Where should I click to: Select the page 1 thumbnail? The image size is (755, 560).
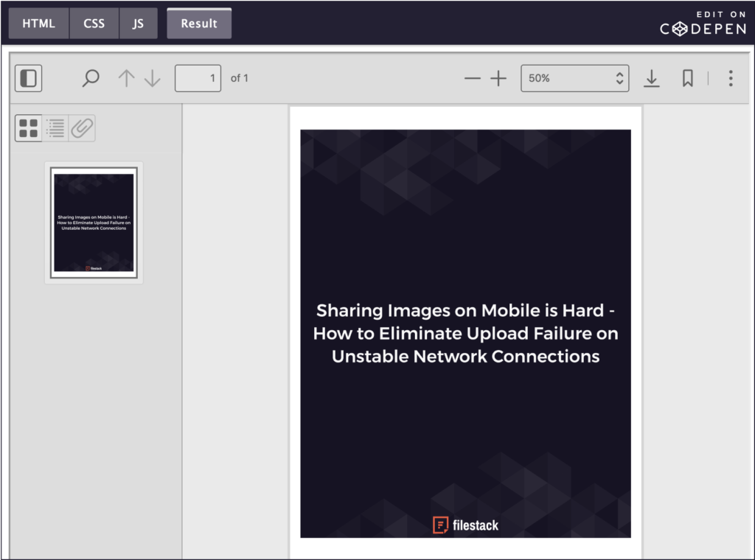pyautogui.click(x=94, y=222)
